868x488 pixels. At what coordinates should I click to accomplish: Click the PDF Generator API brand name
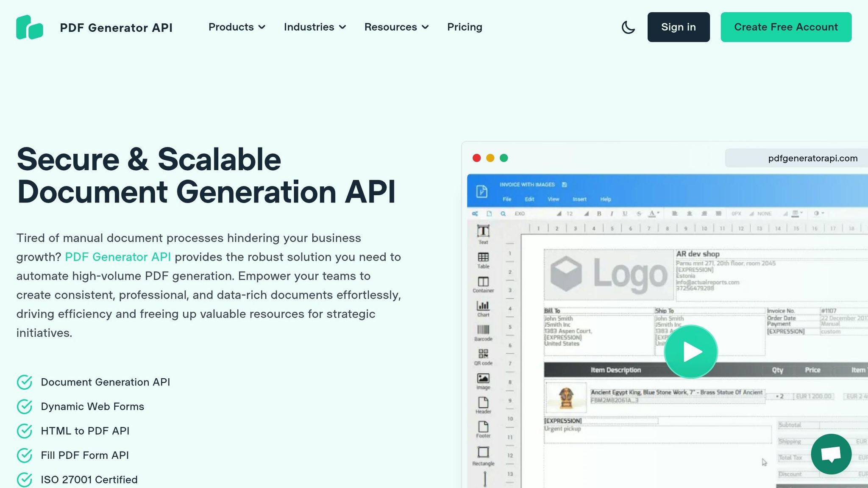click(116, 28)
